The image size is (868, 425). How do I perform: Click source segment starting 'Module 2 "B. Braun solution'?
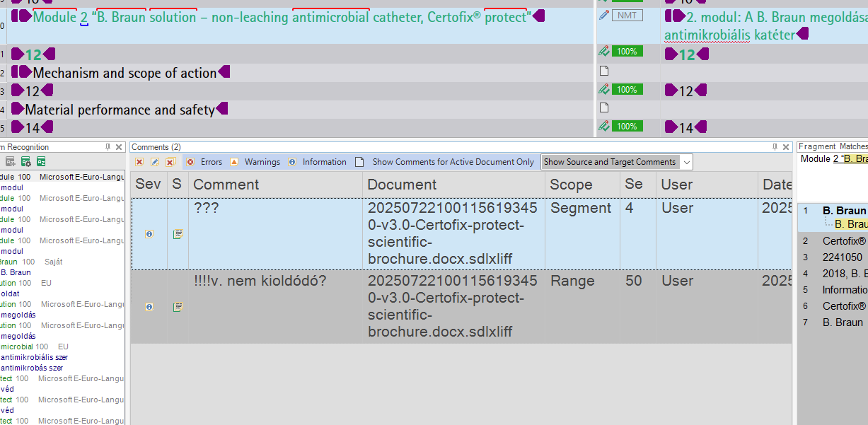click(282, 16)
